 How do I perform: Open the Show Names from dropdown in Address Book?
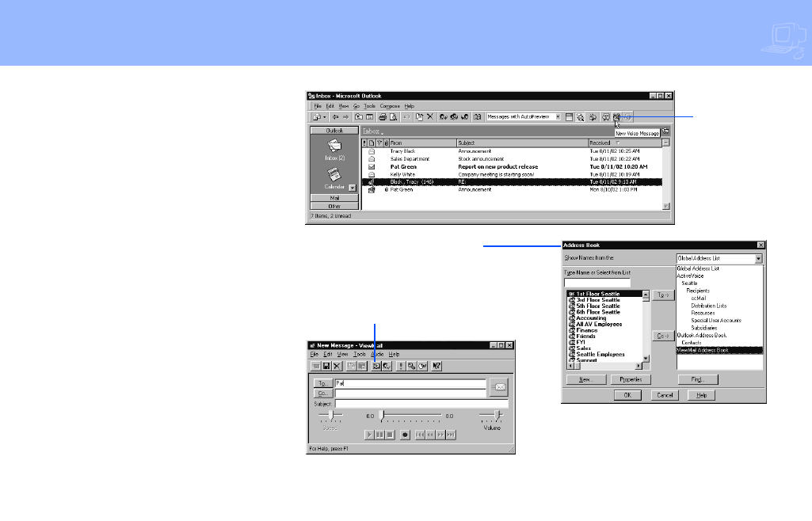(758, 259)
